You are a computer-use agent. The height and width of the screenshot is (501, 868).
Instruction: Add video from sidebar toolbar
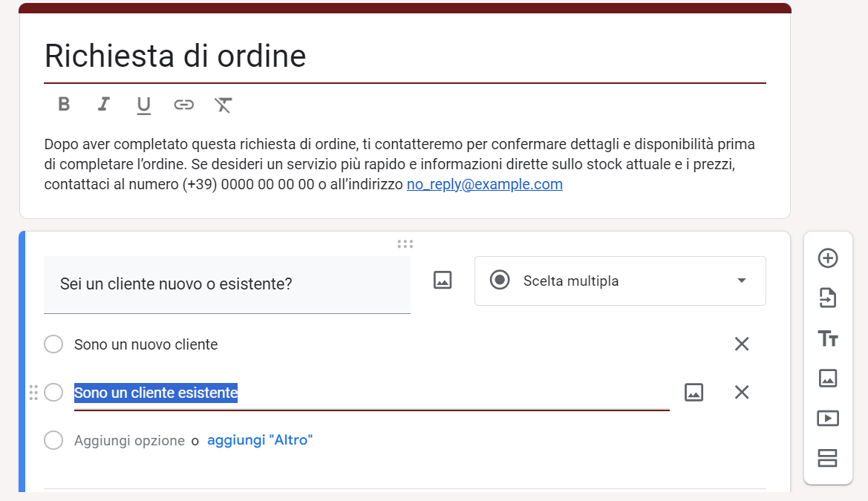[828, 419]
